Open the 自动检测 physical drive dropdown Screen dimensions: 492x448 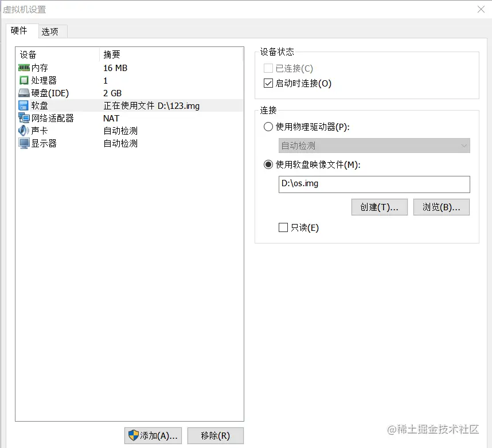pos(374,146)
